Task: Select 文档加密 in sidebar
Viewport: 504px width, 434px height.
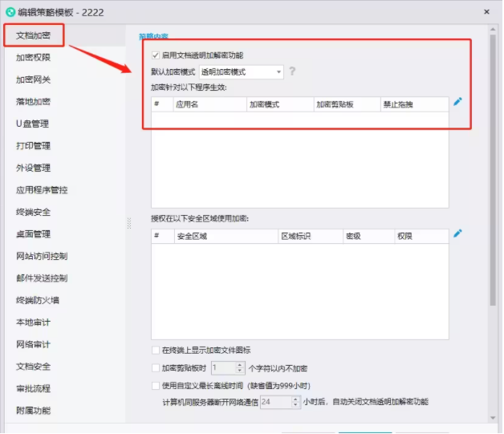Action: [34, 35]
